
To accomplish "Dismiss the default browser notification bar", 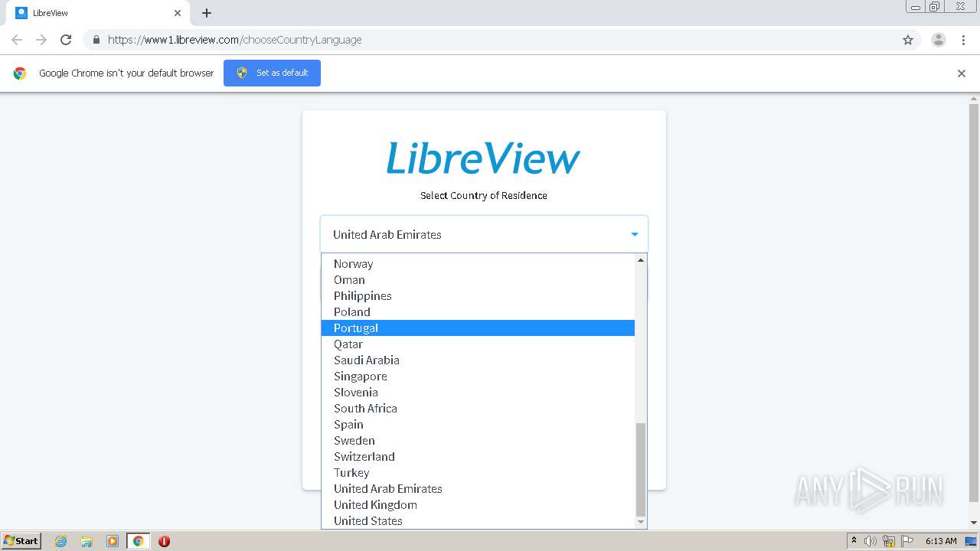I will click(x=962, y=73).
